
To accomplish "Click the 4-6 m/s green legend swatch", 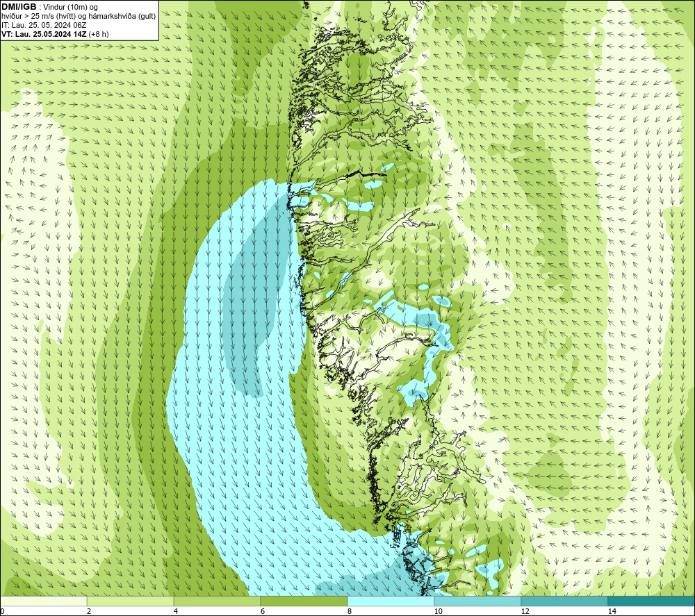I will coord(217,601).
